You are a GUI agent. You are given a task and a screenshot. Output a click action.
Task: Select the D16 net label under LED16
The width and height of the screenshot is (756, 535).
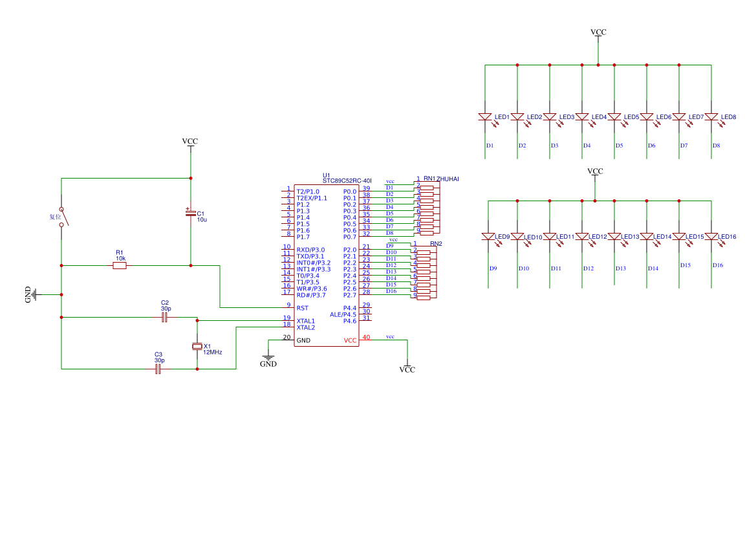tap(717, 265)
